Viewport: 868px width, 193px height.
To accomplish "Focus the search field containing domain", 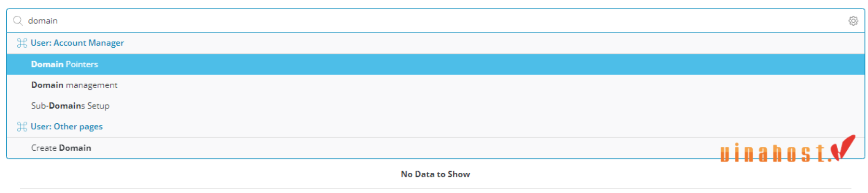I will click(435, 21).
